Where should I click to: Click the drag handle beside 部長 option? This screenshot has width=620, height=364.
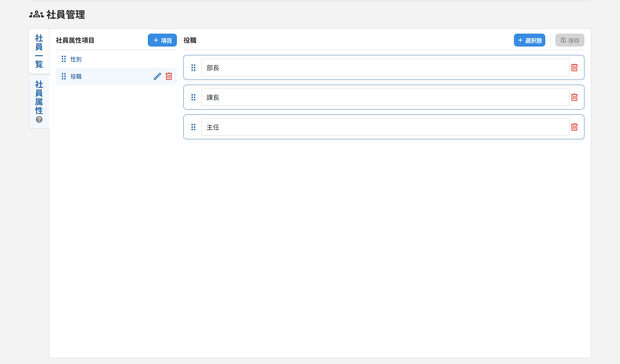point(193,68)
